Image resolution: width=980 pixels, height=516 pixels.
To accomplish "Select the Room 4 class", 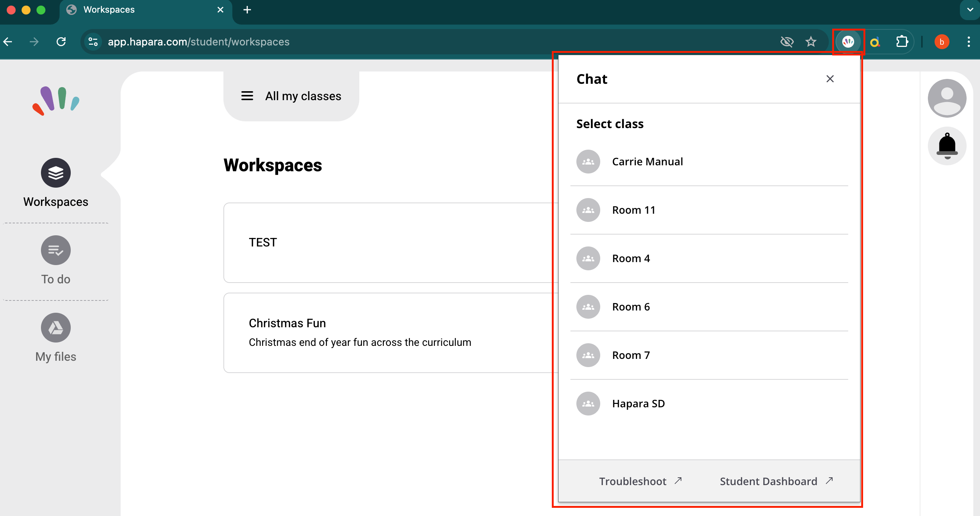I will (709, 258).
